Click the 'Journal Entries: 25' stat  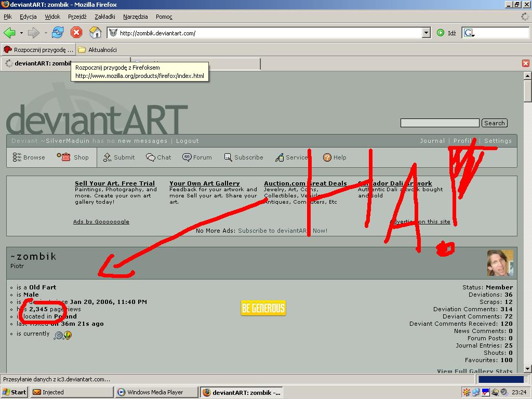click(x=484, y=345)
